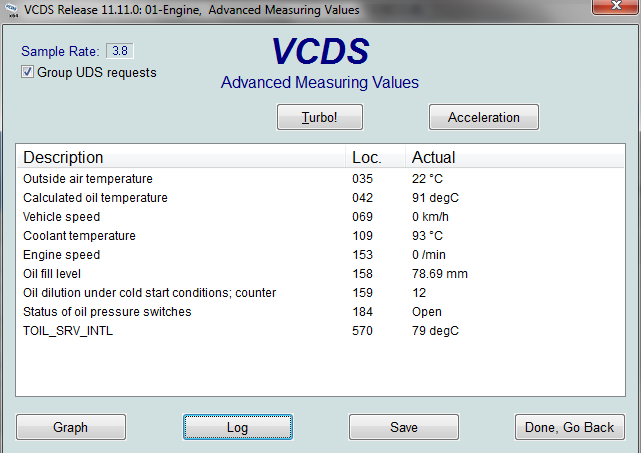Image resolution: width=641 pixels, height=453 pixels.
Task: Select the TOIL_SRV_INTL row
Action: (x=320, y=331)
